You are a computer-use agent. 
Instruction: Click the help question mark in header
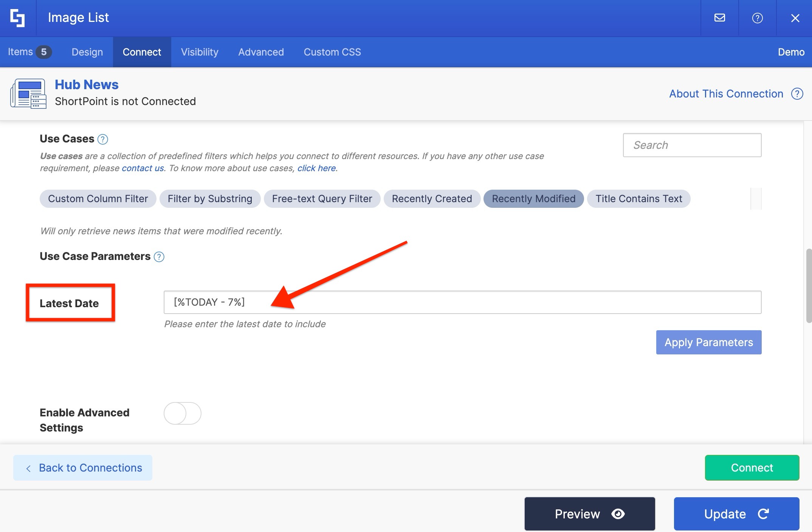(x=757, y=18)
